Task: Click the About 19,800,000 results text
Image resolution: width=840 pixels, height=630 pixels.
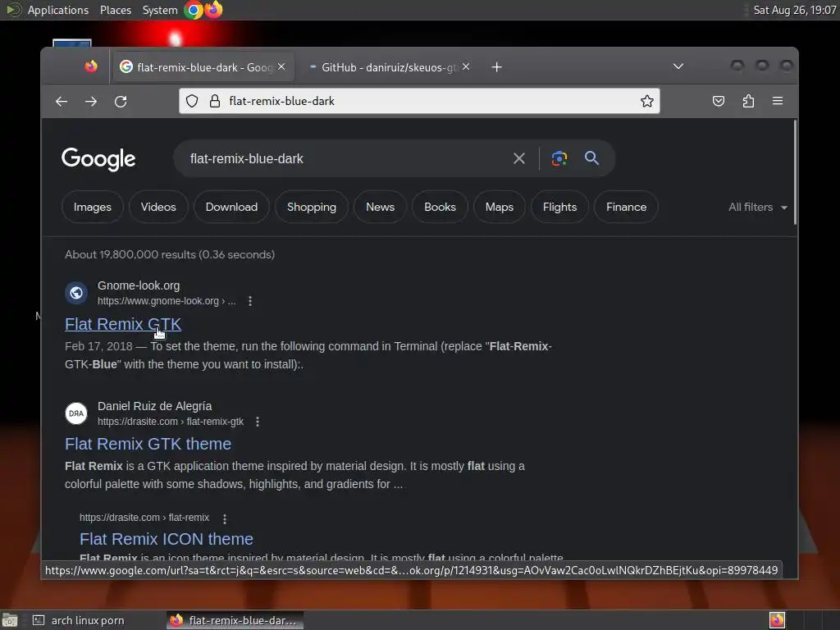Action: point(170,254)
